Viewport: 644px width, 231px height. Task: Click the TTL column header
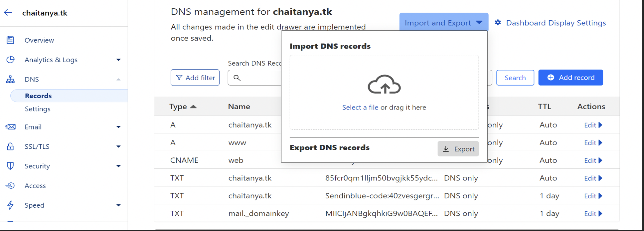(545, 107)
